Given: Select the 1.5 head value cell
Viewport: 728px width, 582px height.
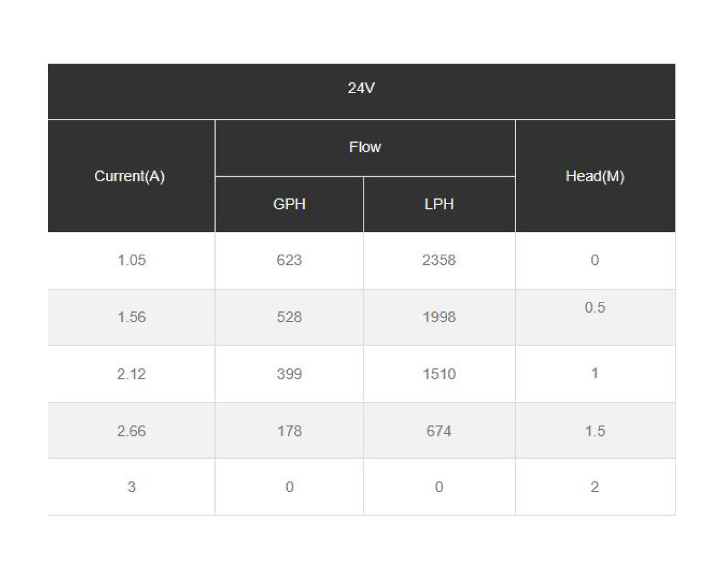Looking at the screenshot, I should [595, 431].
